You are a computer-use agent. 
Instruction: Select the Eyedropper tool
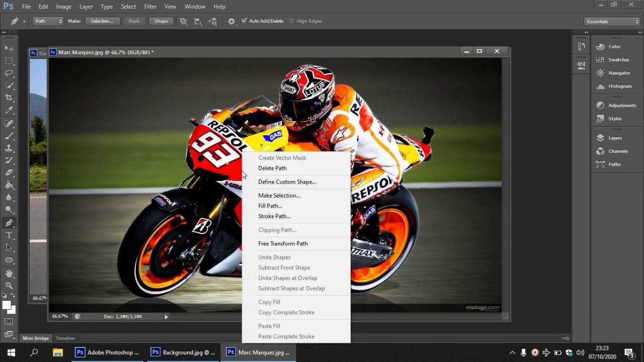coord(9,110)
